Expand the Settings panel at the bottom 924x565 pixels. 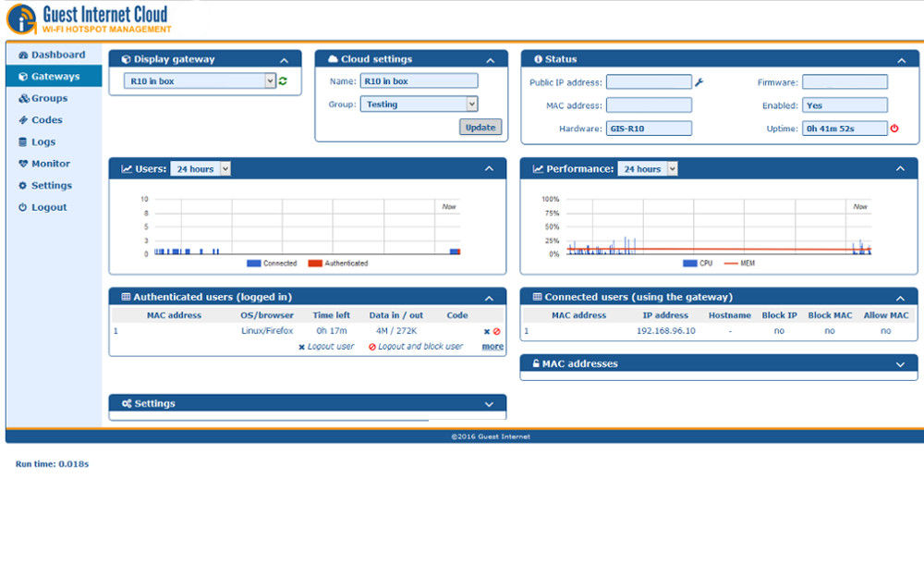[x=489, y=403]
